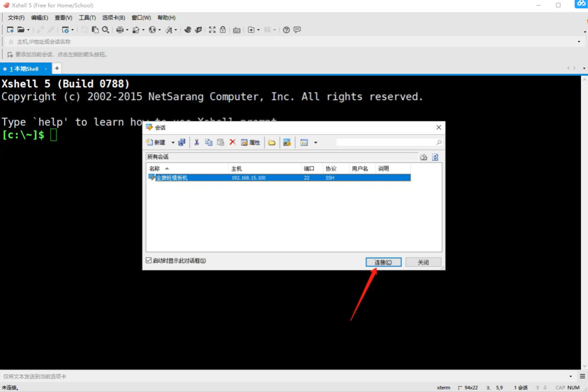Expand the view mode dropdown in sessions dialog
The image size is (588, 392).
coord(315,143)
